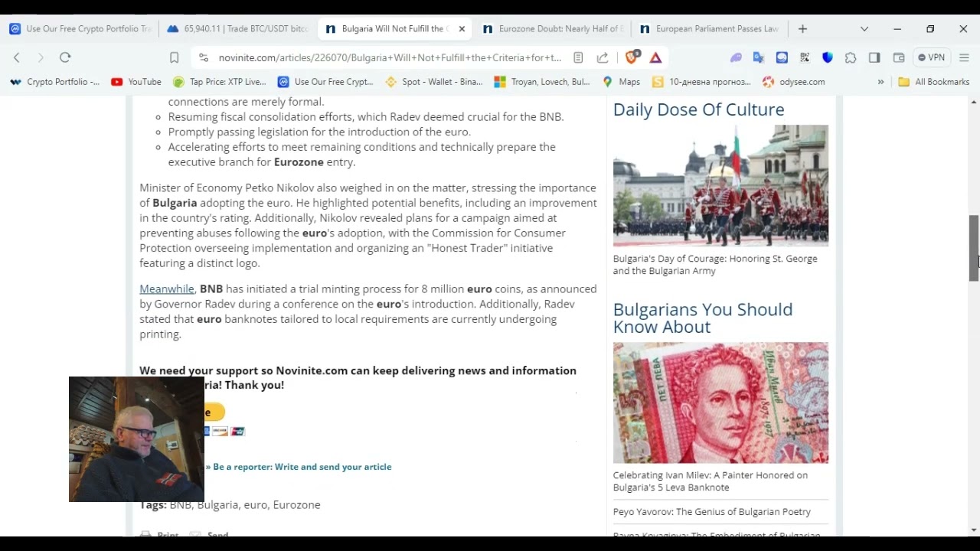Open the Tap Price: XTP Live bookmark

[220, 82]
